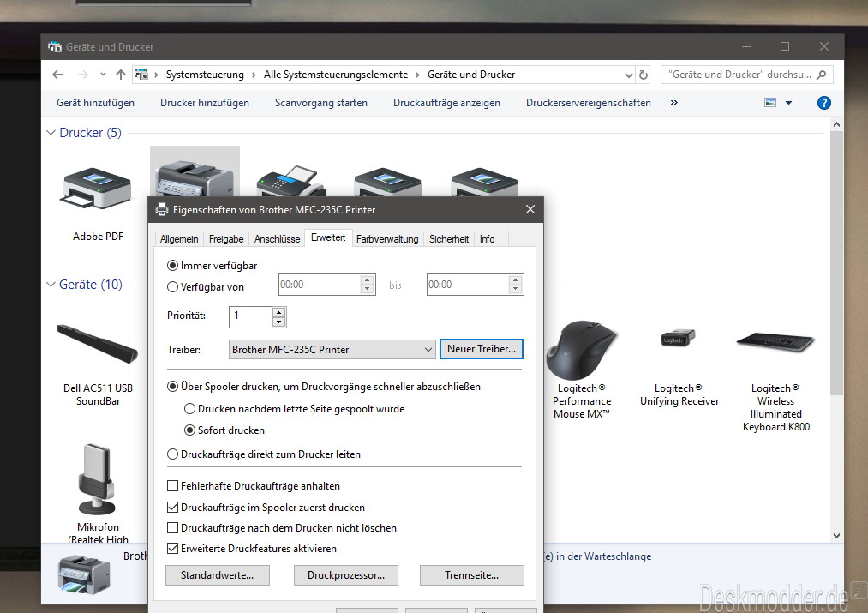Click the 'Trennseite...' button
868x613 pixels.
(x=471, y=575)
